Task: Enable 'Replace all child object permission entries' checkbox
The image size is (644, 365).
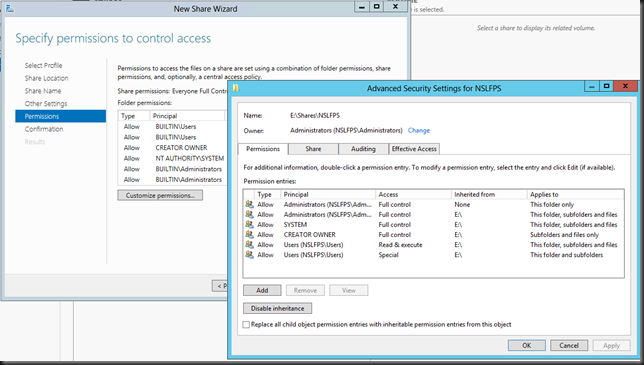Action: [246, 325]
